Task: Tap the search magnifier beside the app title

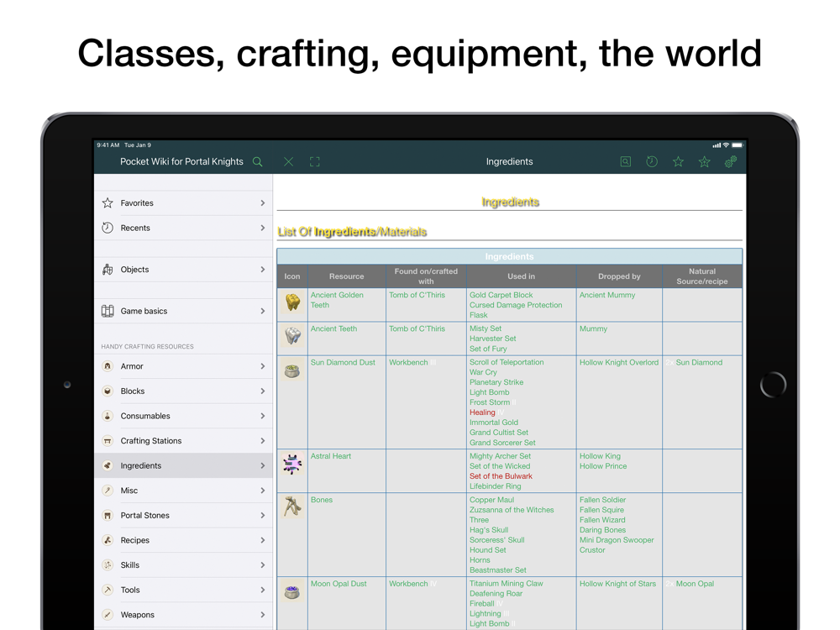Action: point(258,162)
